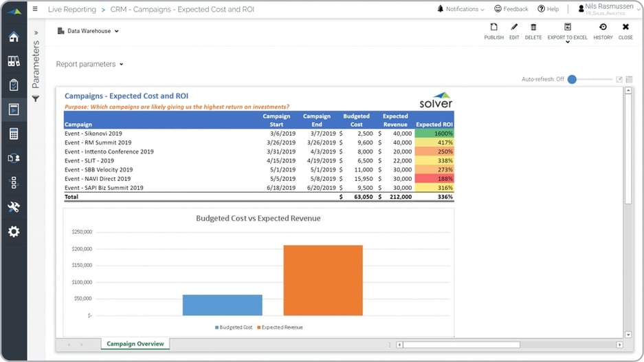644x362 pixels.
Task: Open the Notifications menu
Action: (460, 9)
